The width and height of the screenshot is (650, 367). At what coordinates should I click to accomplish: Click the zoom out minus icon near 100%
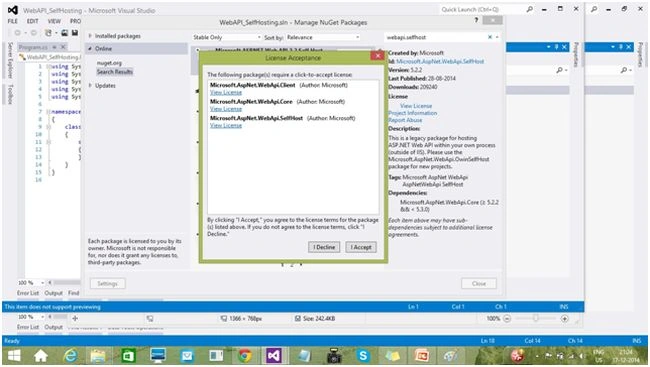507,318
